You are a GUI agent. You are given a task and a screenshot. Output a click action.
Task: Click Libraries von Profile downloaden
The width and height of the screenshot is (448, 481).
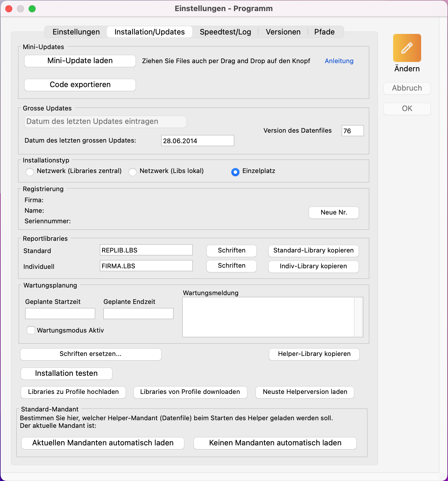(x=190, y=392)
